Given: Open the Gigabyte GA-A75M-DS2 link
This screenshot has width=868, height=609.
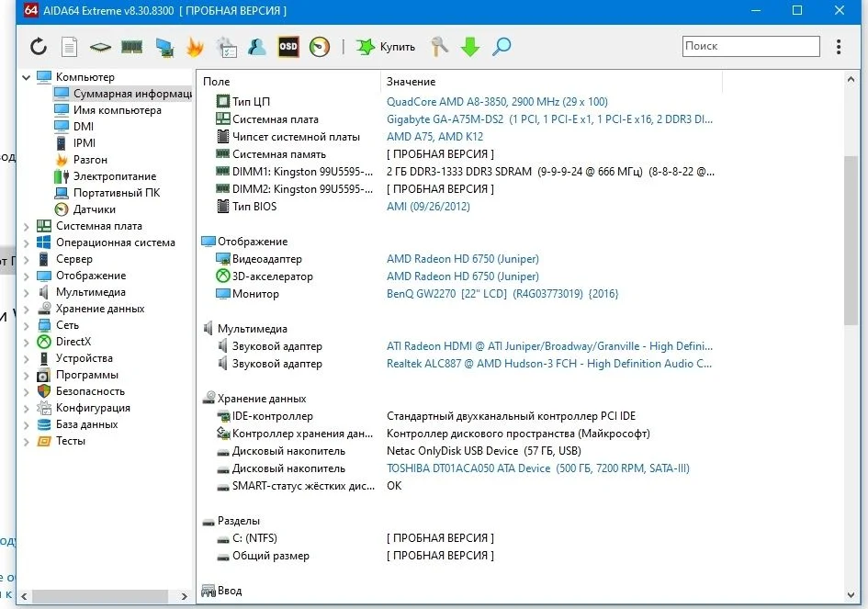Looking at the screenshot, I should [x=549, y=119].
